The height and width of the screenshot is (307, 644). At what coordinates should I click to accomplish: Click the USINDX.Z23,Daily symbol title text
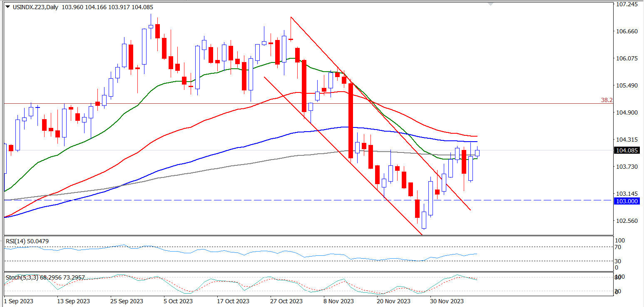(35, 7)
